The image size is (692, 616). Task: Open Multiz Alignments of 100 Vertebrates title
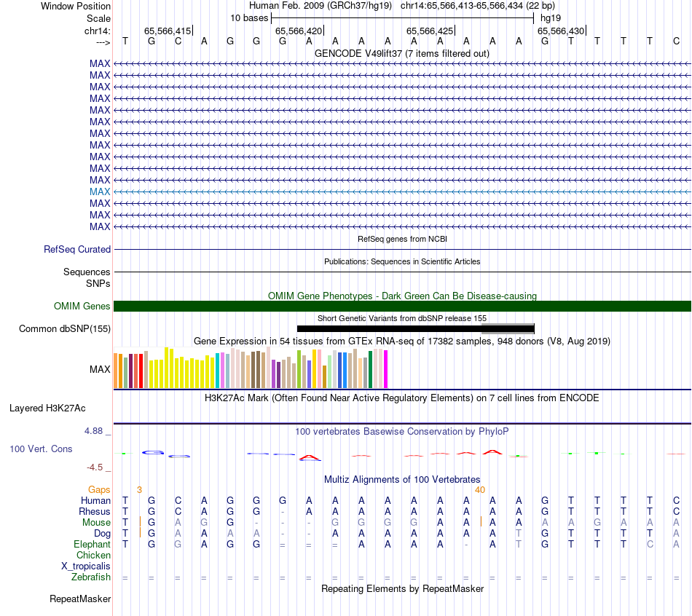coord(402,480)
